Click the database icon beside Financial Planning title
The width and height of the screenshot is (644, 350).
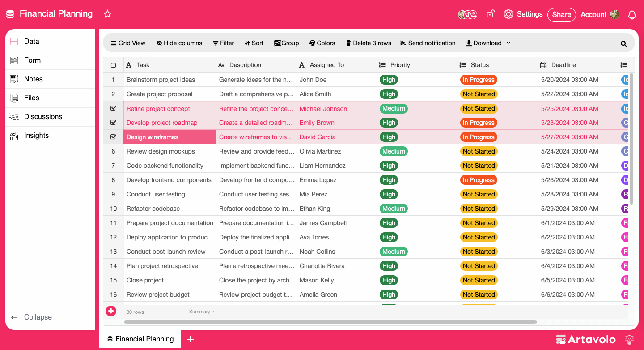pyautogui.click(x=10, y=14)
